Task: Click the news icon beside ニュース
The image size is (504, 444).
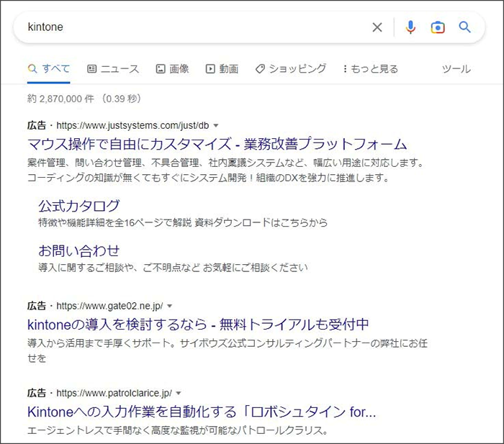Action: [92, 68]
